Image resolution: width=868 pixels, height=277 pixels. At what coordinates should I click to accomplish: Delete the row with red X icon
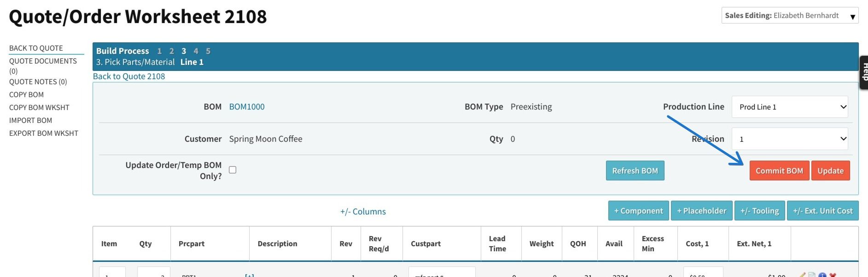tap(833, 275)
